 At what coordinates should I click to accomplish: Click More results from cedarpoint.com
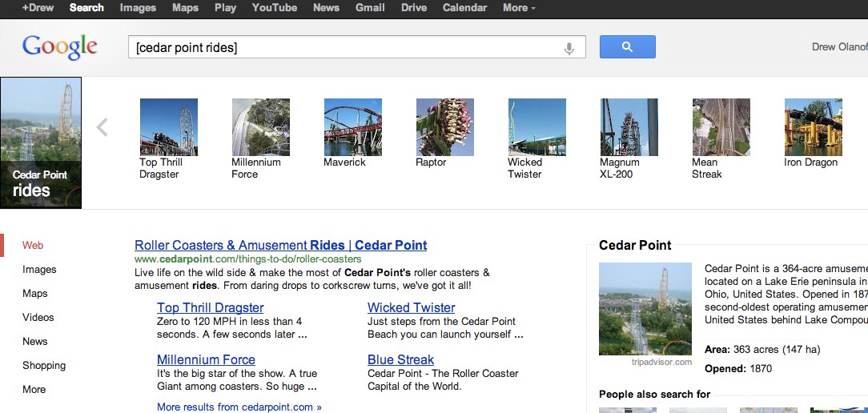pos(239,407)
